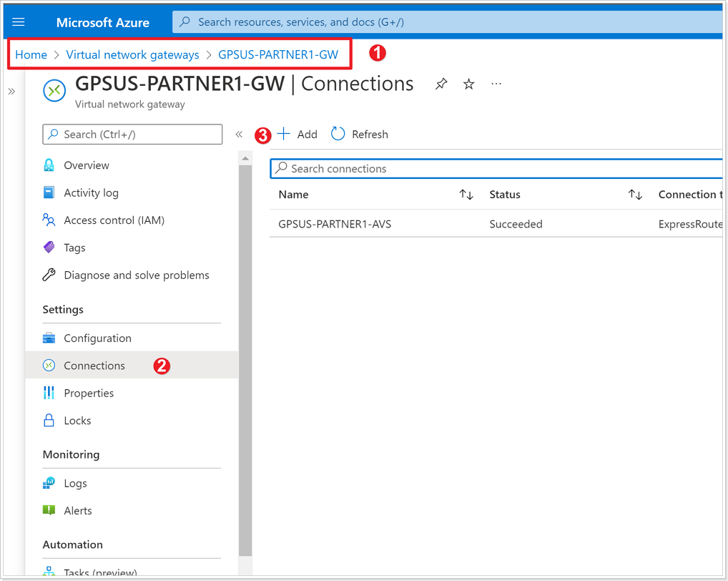This screenshot has width=728, height=581.
Task: Mark gateway as favorite with star
Action: pyautogui.click(x=469, y=84)
